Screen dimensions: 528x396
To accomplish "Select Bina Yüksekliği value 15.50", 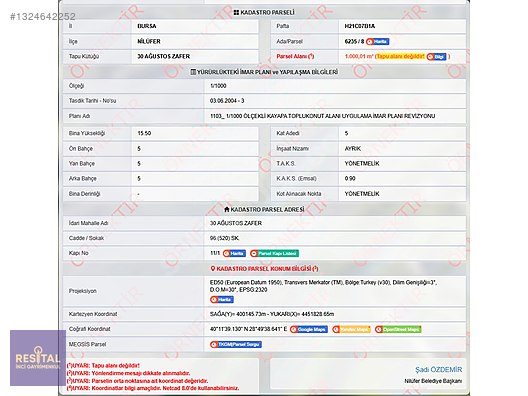I will click(144, 133).
